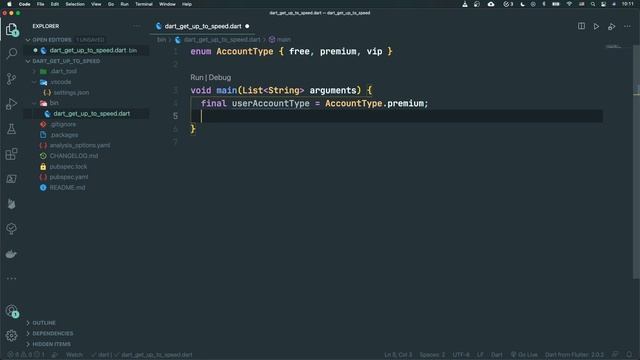Click the Go Live status bar button

524,355
